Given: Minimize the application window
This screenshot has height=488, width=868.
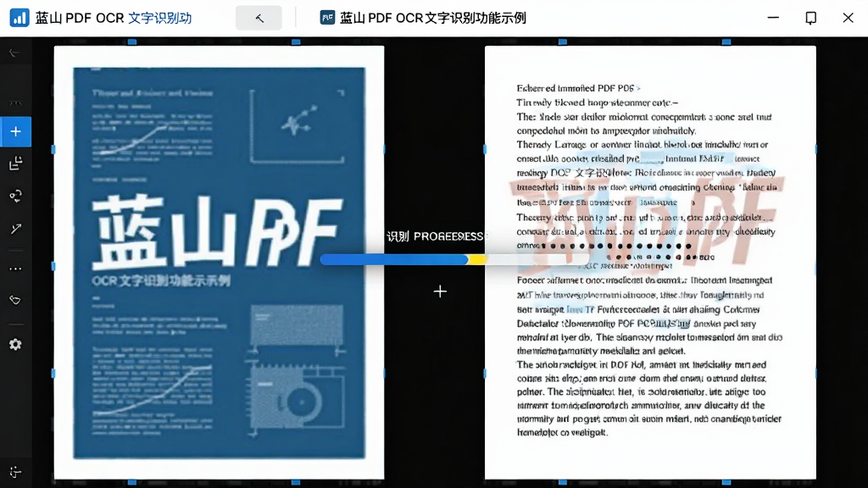Looking at the screenshot, I should pos(773,18).
